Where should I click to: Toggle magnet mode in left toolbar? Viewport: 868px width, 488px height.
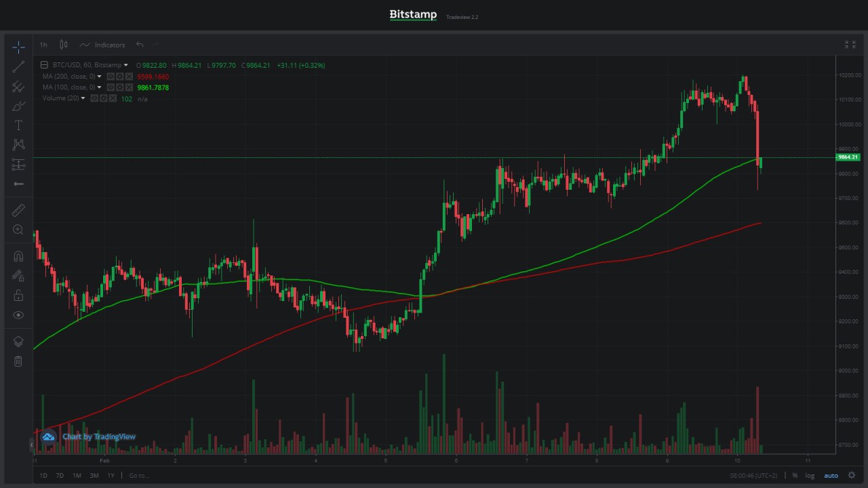pos(18,256)
